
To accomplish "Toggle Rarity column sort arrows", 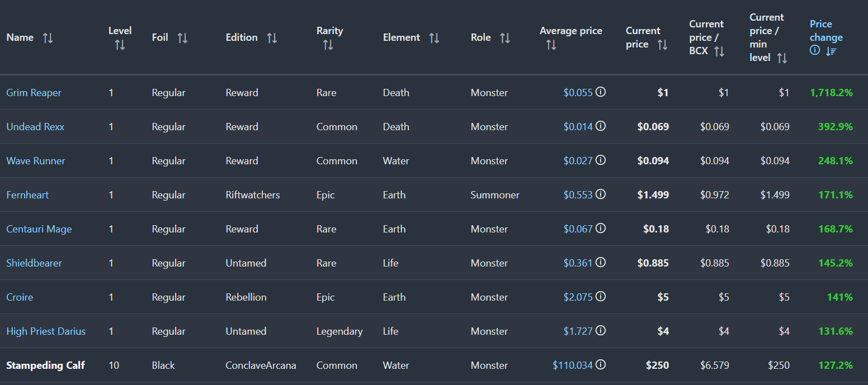I will (x=328, y=45).
